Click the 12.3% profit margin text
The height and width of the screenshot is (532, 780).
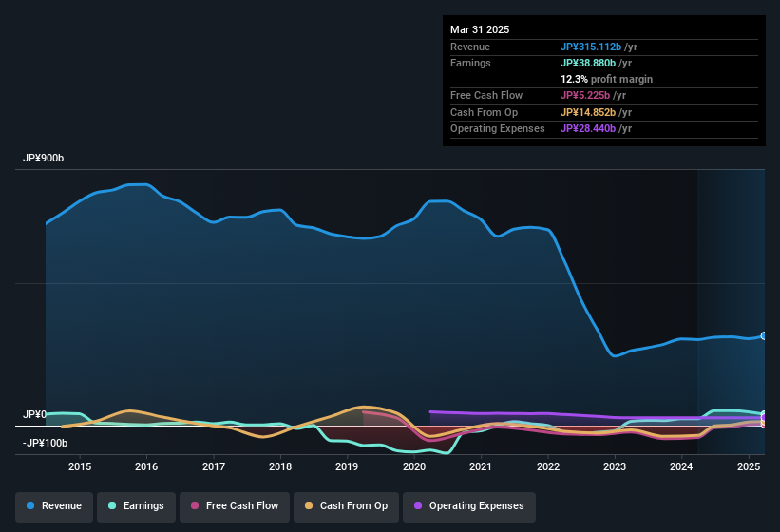(x=606, y=79)
